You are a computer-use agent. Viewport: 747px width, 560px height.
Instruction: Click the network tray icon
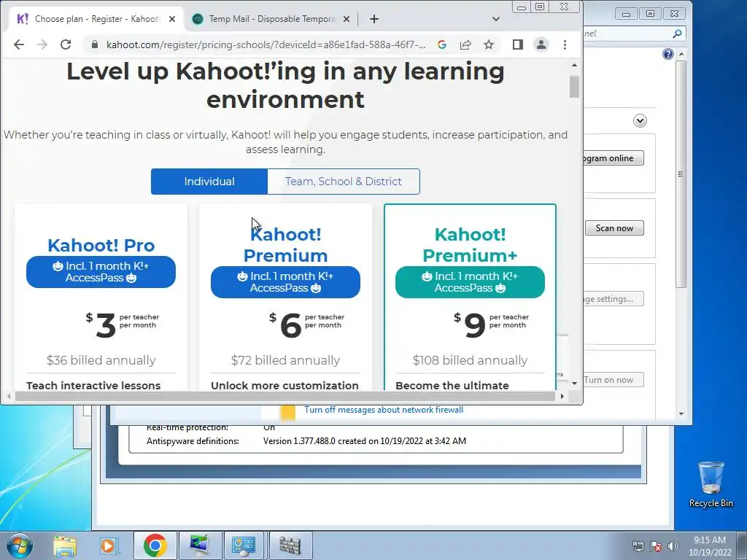638,546
